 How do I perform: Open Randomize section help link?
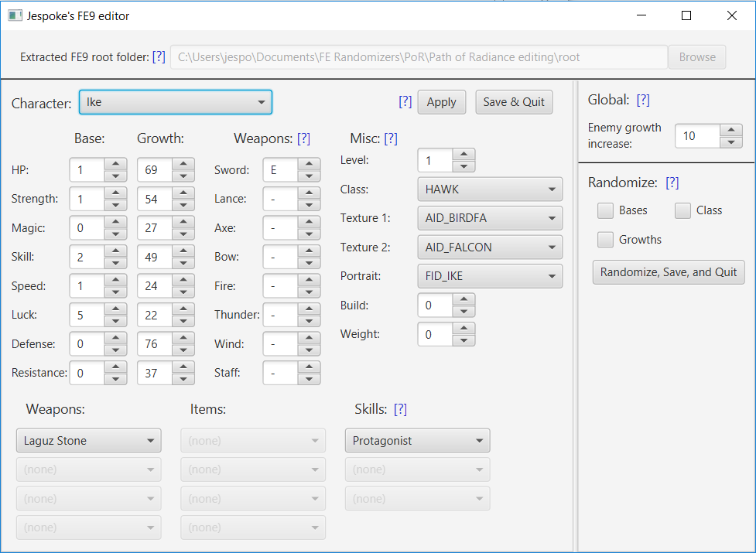[x=672, y=183]
